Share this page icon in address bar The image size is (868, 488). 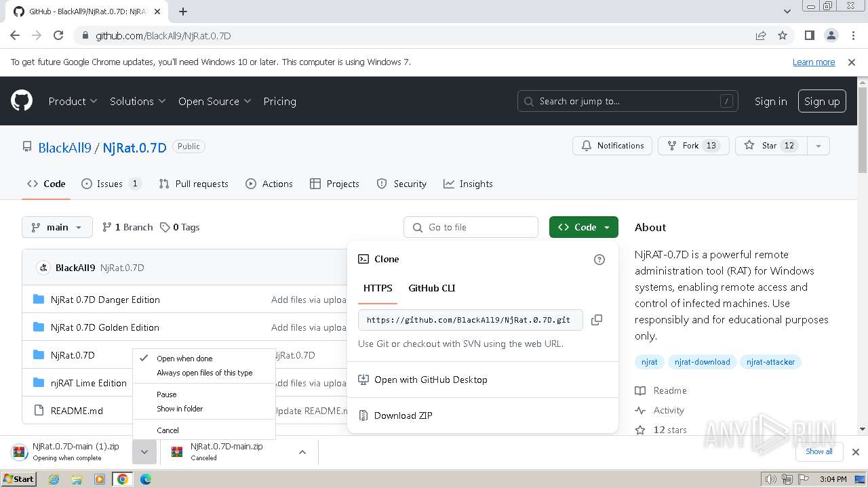tap(761, 35)
